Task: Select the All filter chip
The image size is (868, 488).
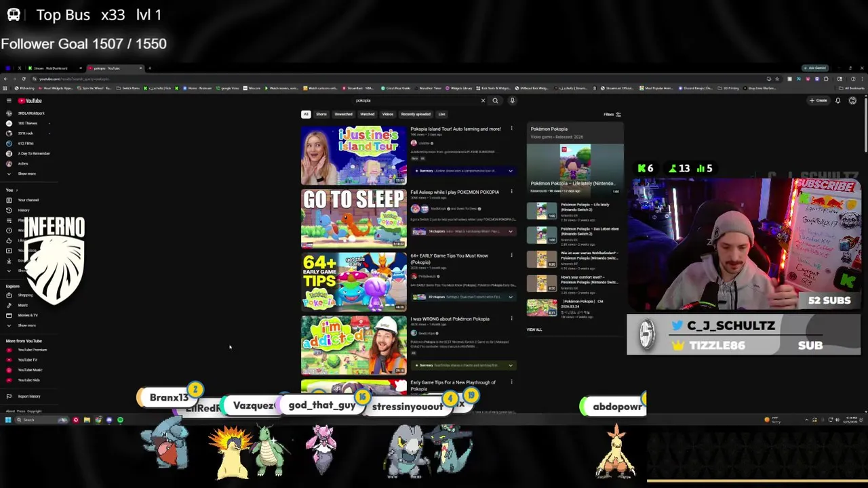Action: click(306, 115)
